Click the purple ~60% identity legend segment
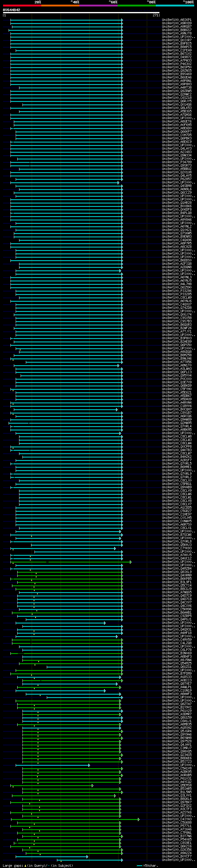The image size is (197, 868). 99,6
